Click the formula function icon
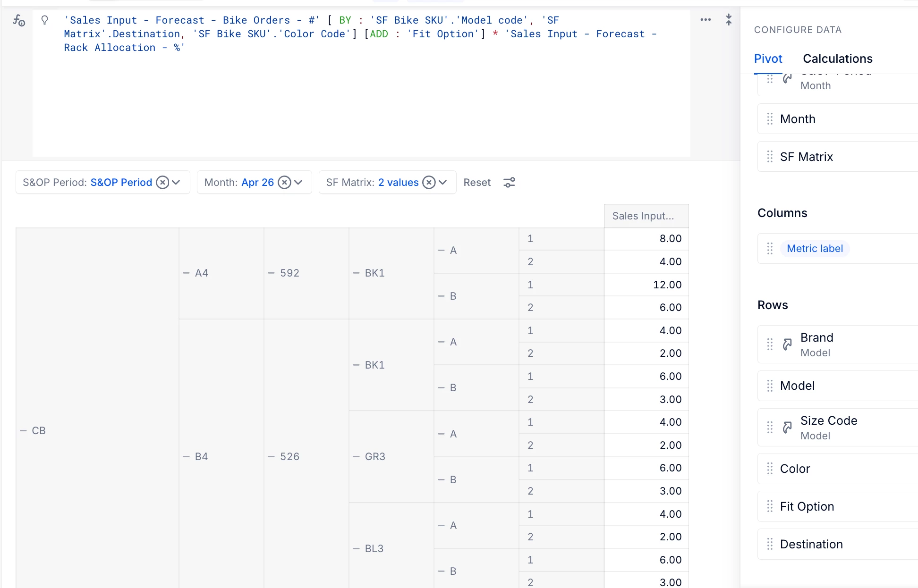 pyautogui.click(x=19, y=20)
